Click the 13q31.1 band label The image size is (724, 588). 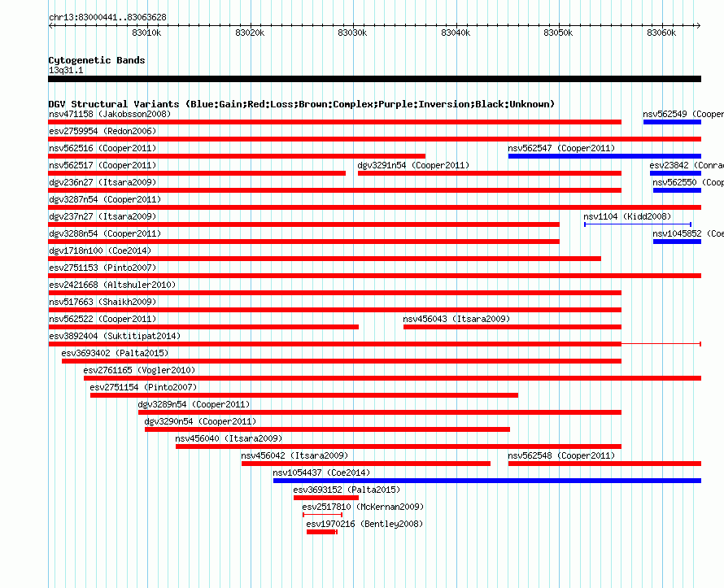click(66, 70)
